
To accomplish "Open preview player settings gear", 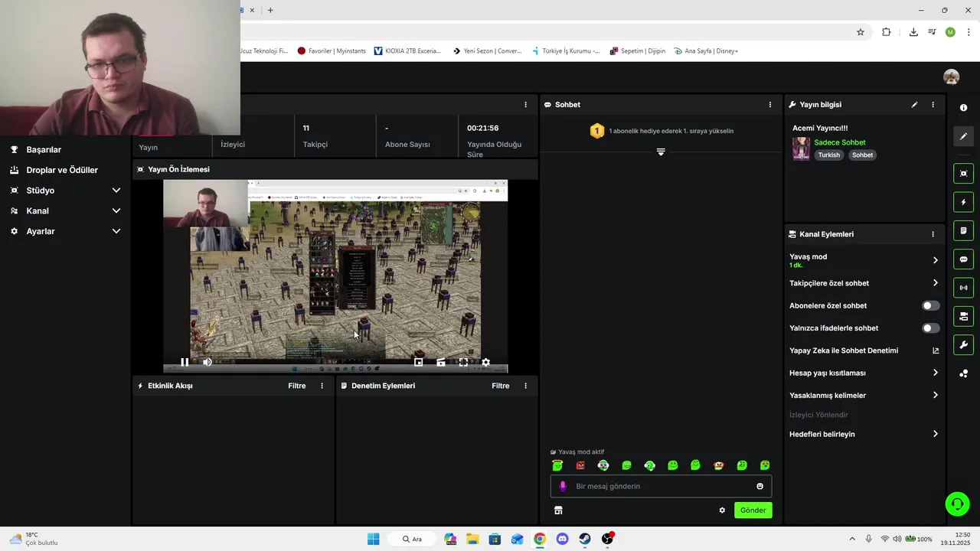I will coord(485,363).
